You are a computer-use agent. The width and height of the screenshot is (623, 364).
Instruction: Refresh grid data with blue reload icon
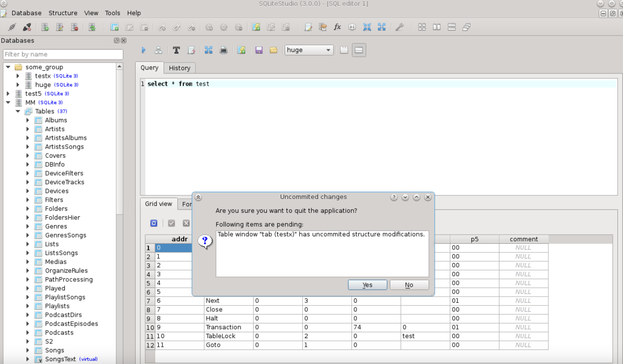point(154,223)
